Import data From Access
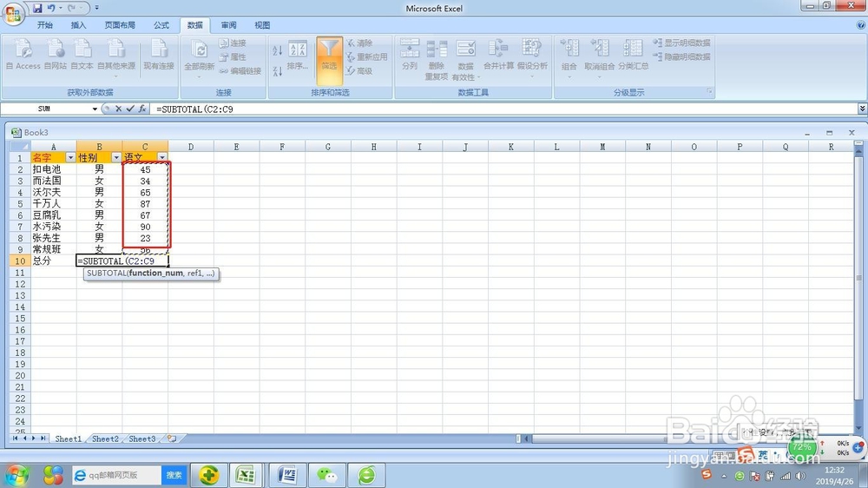 pyautogui.click(x=23, y=55)
